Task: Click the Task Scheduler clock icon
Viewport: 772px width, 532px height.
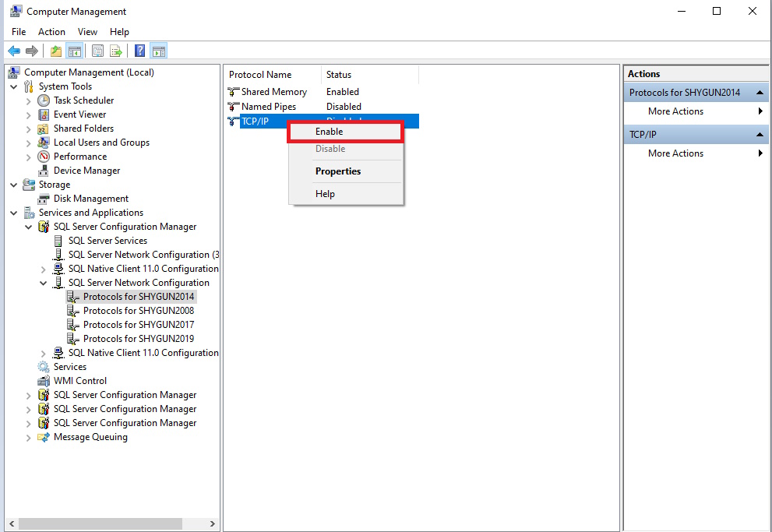Action: 44,100
